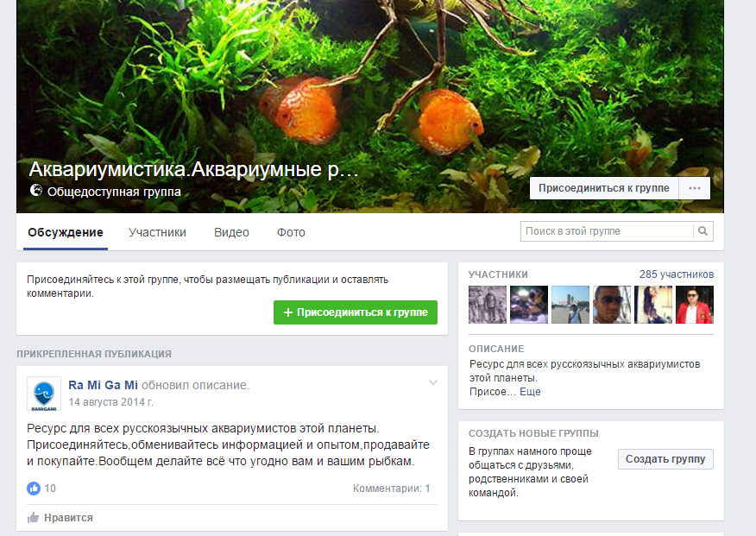Click the Общедоступная группа label
The width and height of the screenshot is (756, 536).
click(114, 192)
